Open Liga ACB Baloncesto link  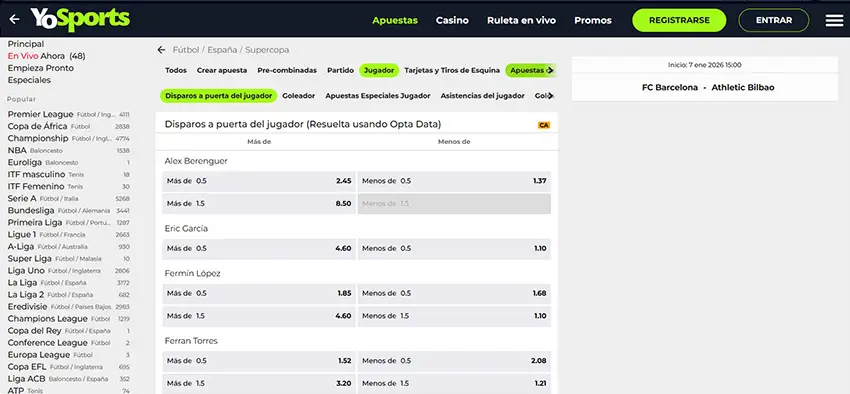[68, 379]
